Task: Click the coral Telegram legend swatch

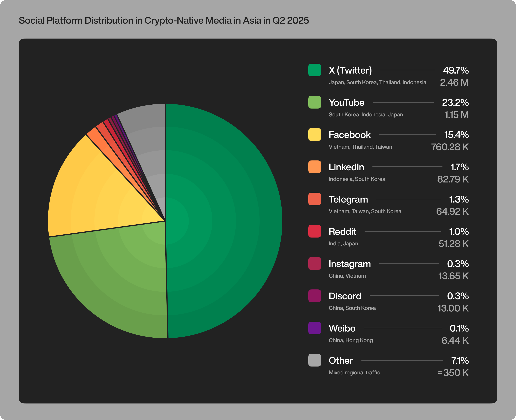Action: click(314, 199)
